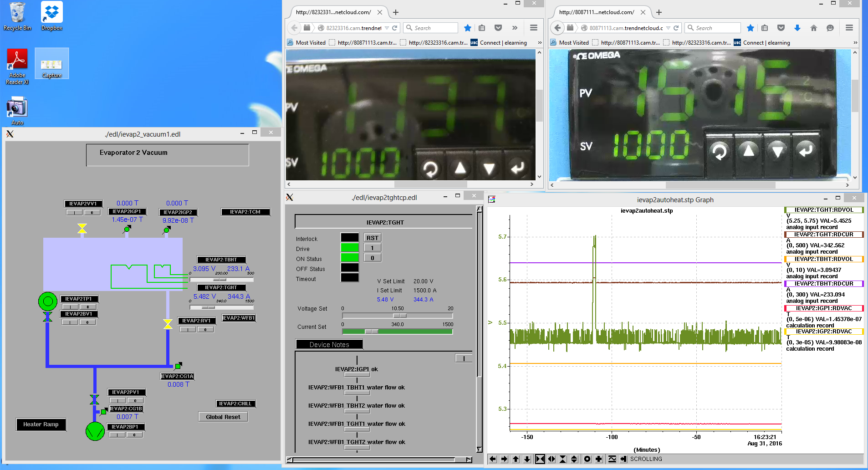Click Pocket icon in right browser toolbar
The image size is (868, 470).
781,28
